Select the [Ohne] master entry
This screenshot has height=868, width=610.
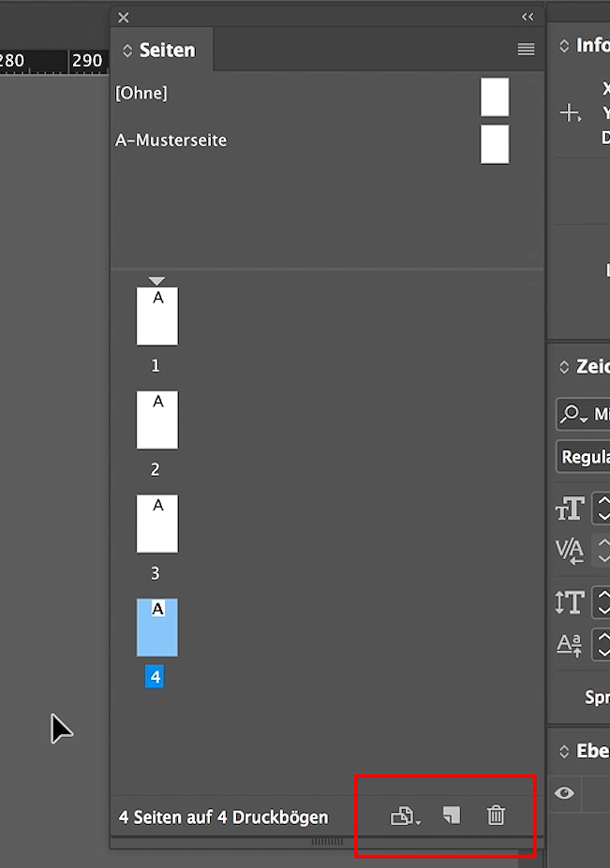click(141, 94)
